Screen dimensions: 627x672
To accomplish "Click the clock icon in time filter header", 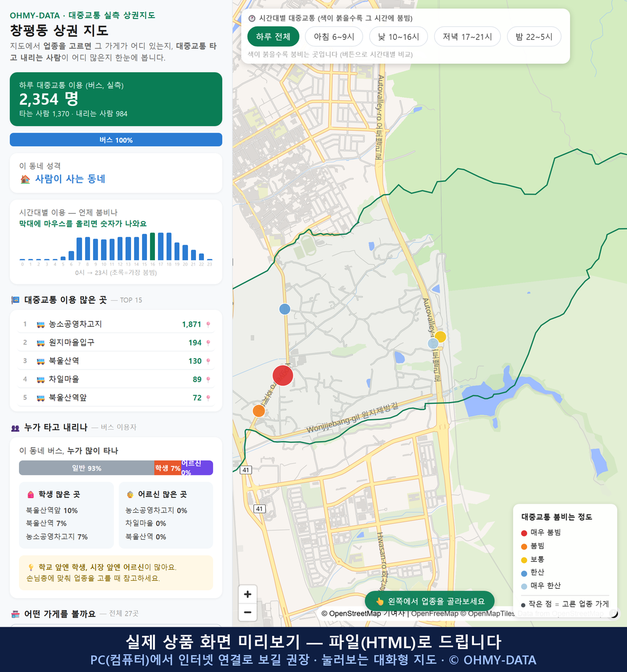I will pyautogui.click(x=252, y=18).
